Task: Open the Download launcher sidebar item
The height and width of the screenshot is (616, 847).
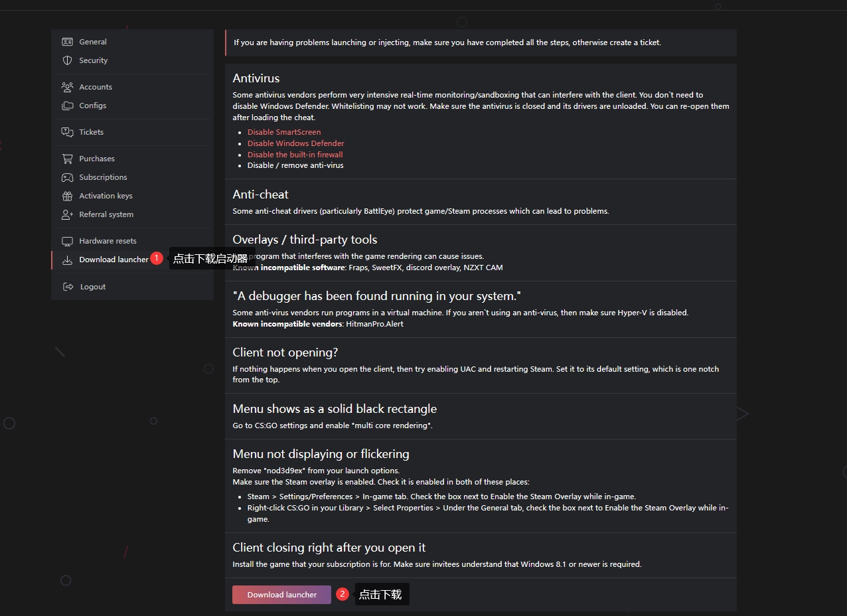Action: [114, 260]
